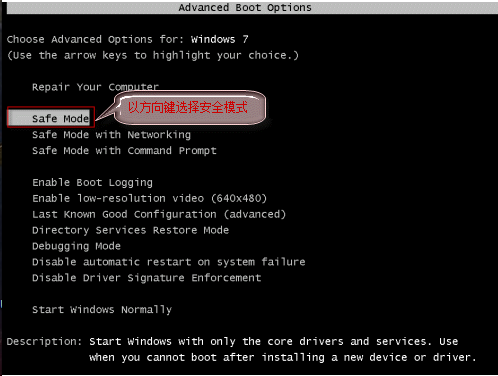Click the Advanced Boot Options title bar
This screenshot has width=498, height=376.
[x=252, y=8]
